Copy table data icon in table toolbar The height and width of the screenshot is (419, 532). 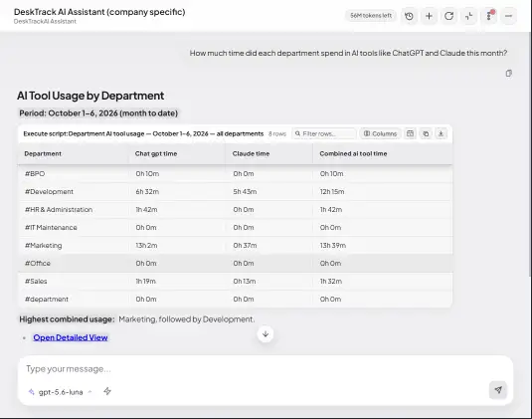(426, 133)
